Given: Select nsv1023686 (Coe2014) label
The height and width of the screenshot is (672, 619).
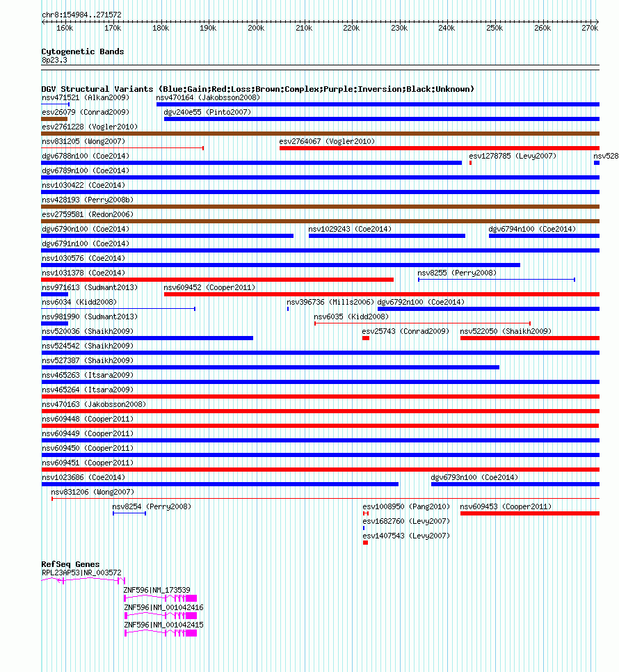Looking at the screenshot, I should point(83,477).
